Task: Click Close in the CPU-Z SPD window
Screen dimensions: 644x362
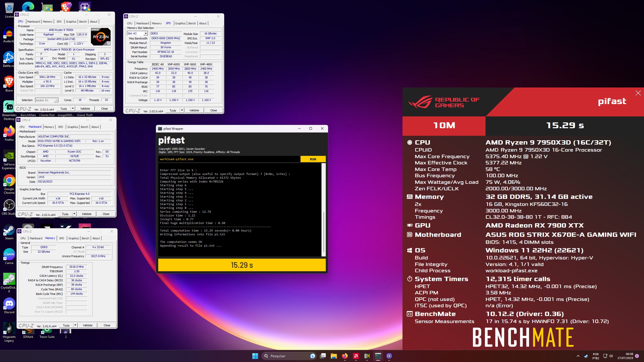Action: click(214, 110)
